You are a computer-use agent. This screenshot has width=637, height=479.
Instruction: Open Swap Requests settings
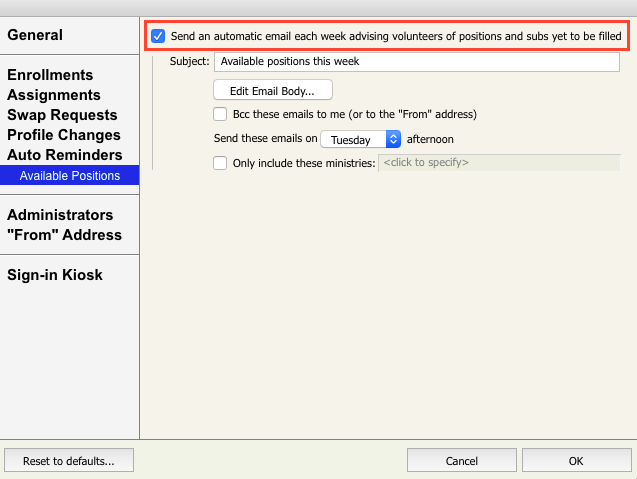pyautogui.click(x=62, y=115)
